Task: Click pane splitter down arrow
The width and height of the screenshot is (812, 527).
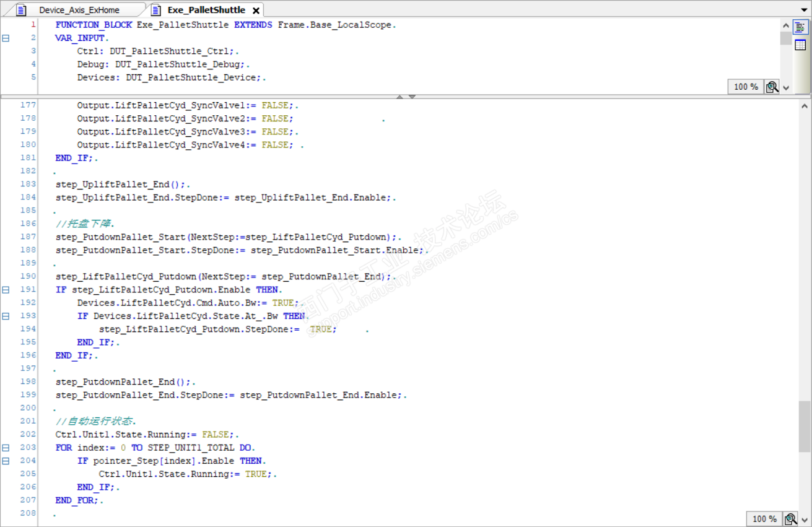Action: (412, 97)
